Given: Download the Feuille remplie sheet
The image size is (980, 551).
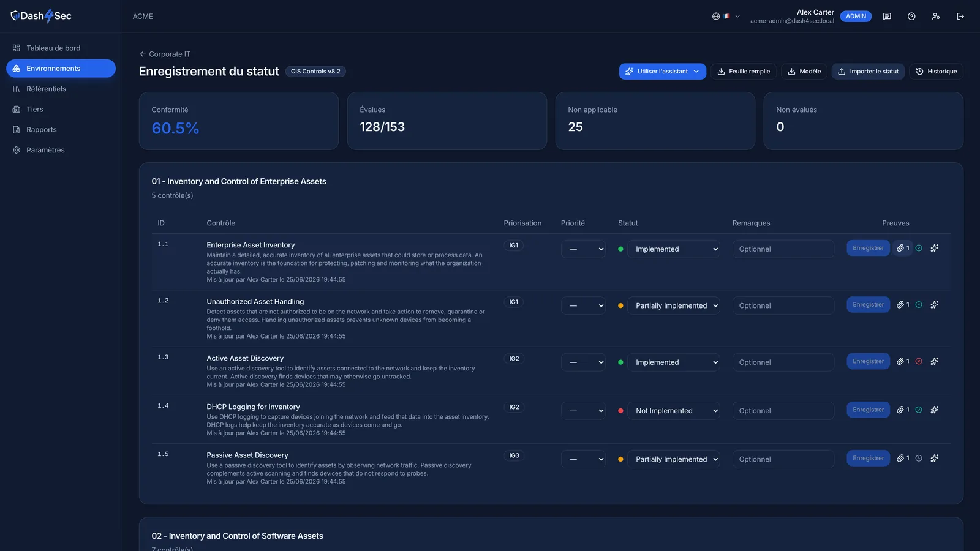Looking at the screenshot, I should point(744,72).
